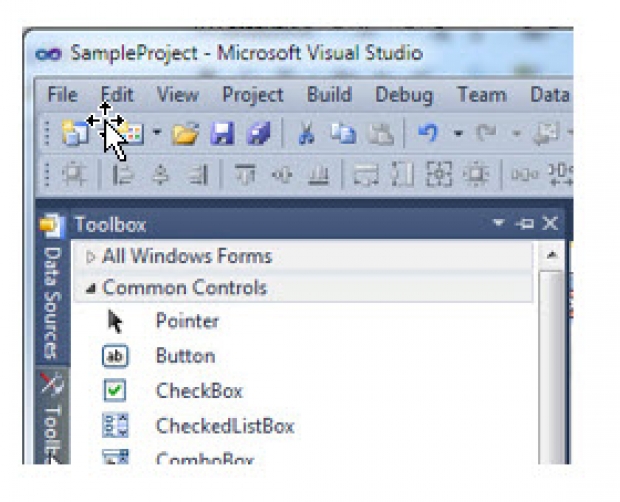Click the Align to Grid icon

(74, 174)
